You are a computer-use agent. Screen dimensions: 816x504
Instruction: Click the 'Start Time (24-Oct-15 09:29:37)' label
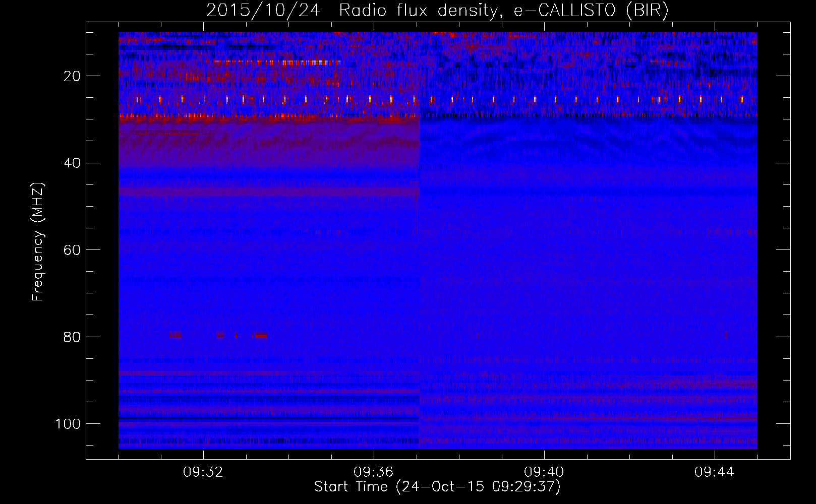437,487
